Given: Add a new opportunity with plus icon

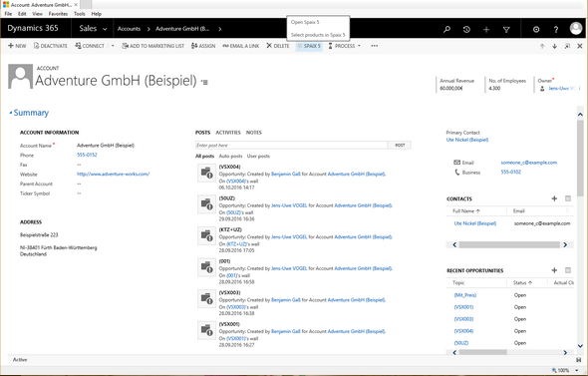Looking at the screenshot, I should pos(554,270).
